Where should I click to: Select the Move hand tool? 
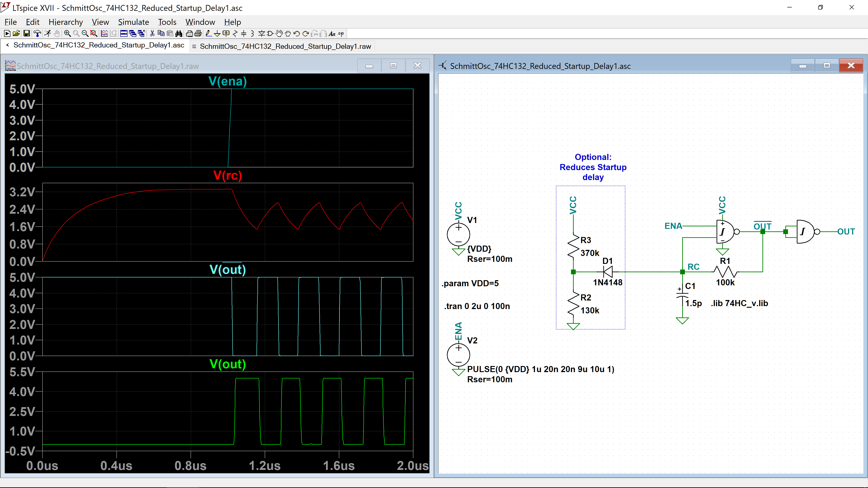click(279, 34)
